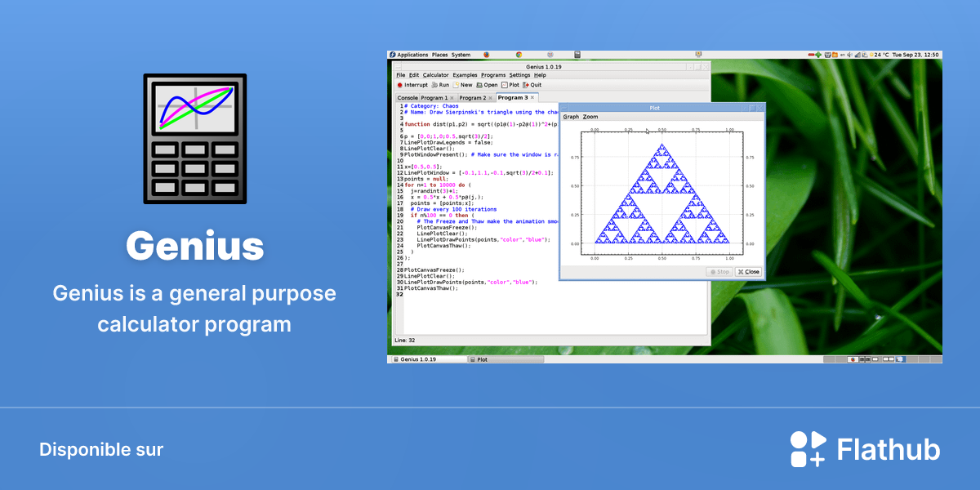
Task: Close the Program 2 tab
Action: click(490, 98)
